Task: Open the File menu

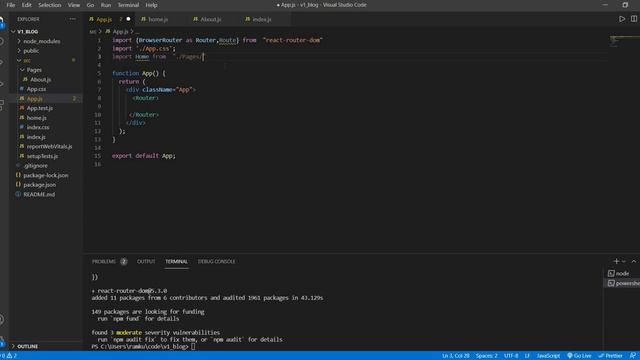Action: [x=11, y=5]
